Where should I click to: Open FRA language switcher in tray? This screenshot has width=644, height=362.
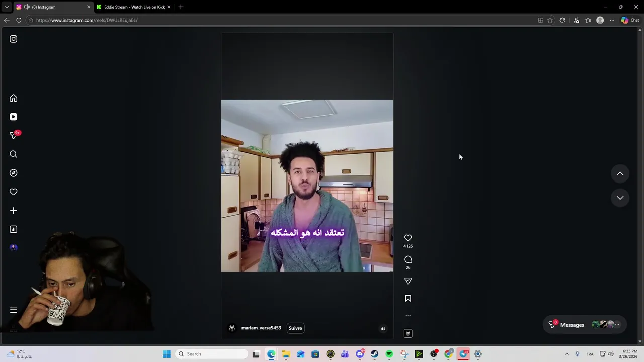(x=590, y=354)
